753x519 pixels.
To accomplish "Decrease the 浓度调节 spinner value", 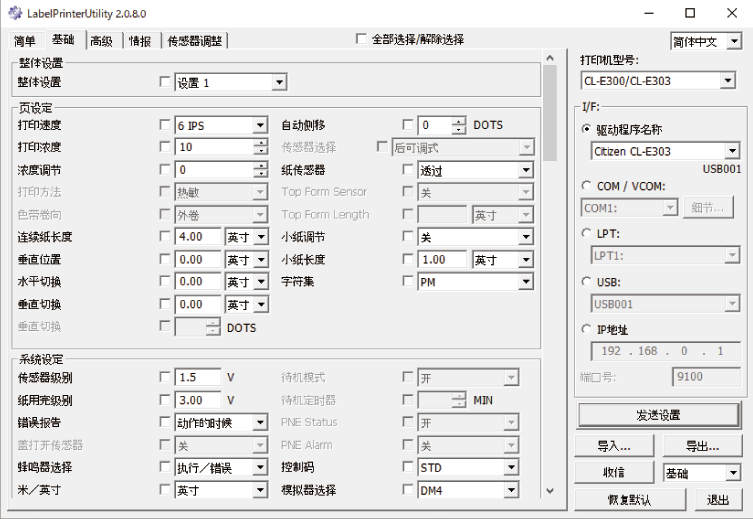I will click(x=261, y=174).
